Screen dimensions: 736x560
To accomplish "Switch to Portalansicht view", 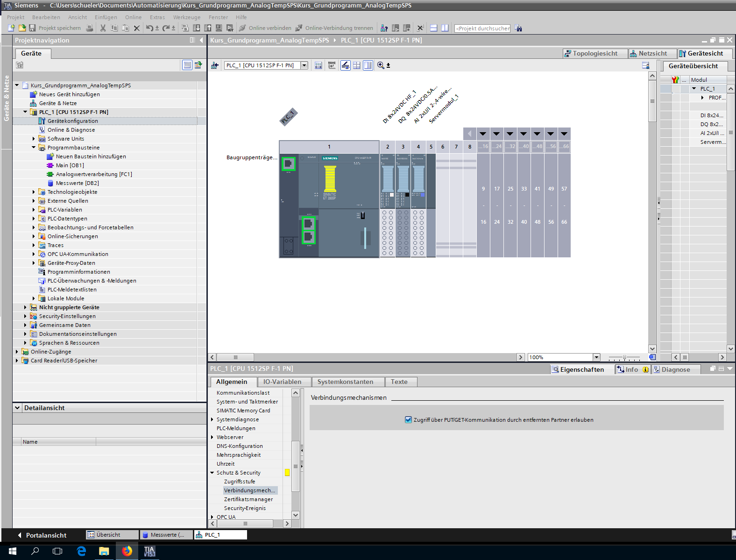I will tap(42, 535).
